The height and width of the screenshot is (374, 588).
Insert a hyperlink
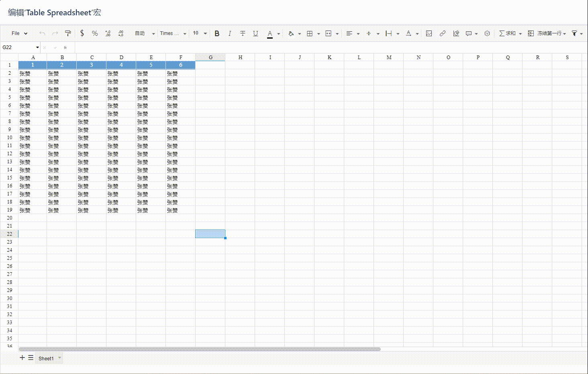pos(442,33)
